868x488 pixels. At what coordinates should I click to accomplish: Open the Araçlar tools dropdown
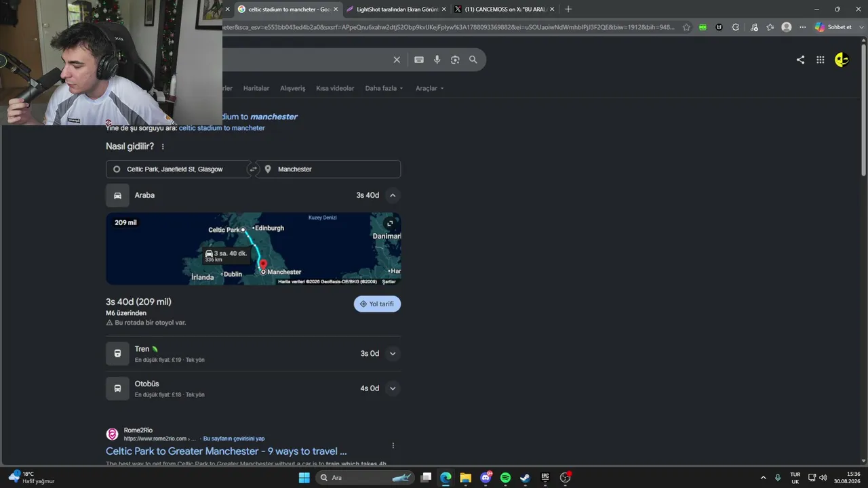point(430,88)
